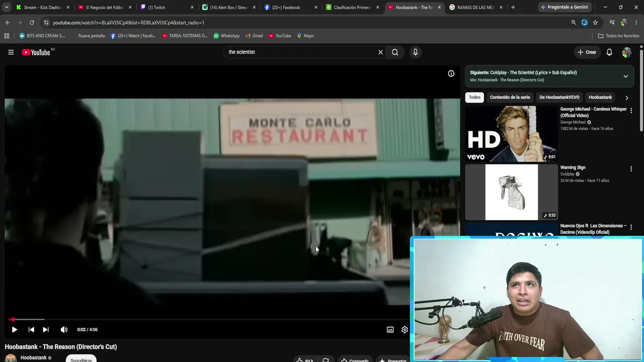Image resolution: width=644 pixels, height=362 pixels.
Task: Skip to the previous video
Action: [x=31, y=330]
